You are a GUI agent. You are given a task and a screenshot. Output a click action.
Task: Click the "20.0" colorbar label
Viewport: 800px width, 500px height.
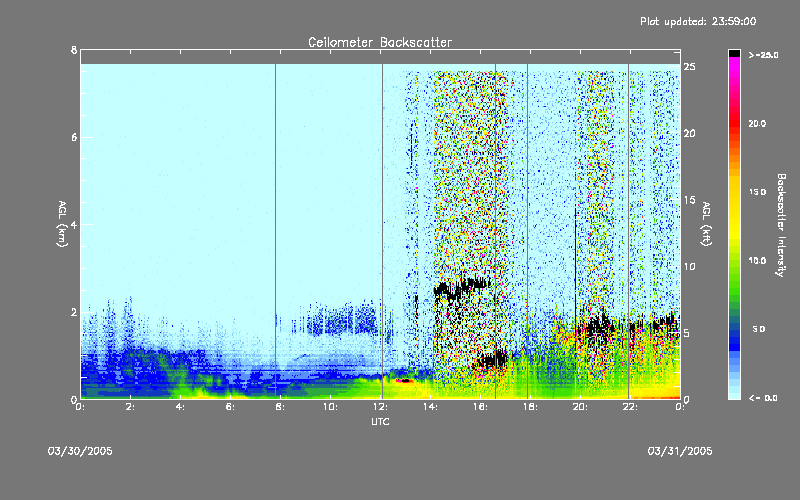pyautogui.click(x=757, y=123)
